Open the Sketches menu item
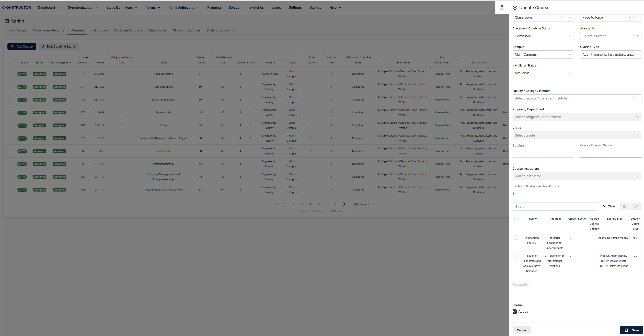The image size is (644, 336). [257, 7]
